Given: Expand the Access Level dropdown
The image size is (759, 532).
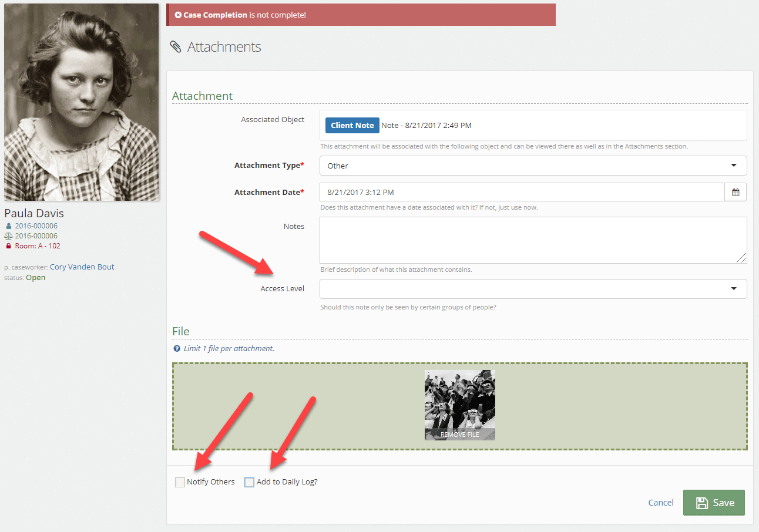Looking at the screenshot, I should (533, 289).
